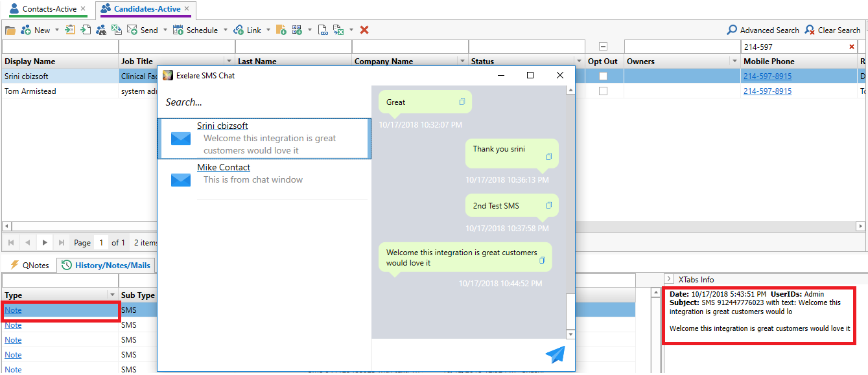The width and height of the screenshot is (868, 375).
Task: Copy the 'Welcome this integration' chat bubble
Action: [x=543, y=260]
